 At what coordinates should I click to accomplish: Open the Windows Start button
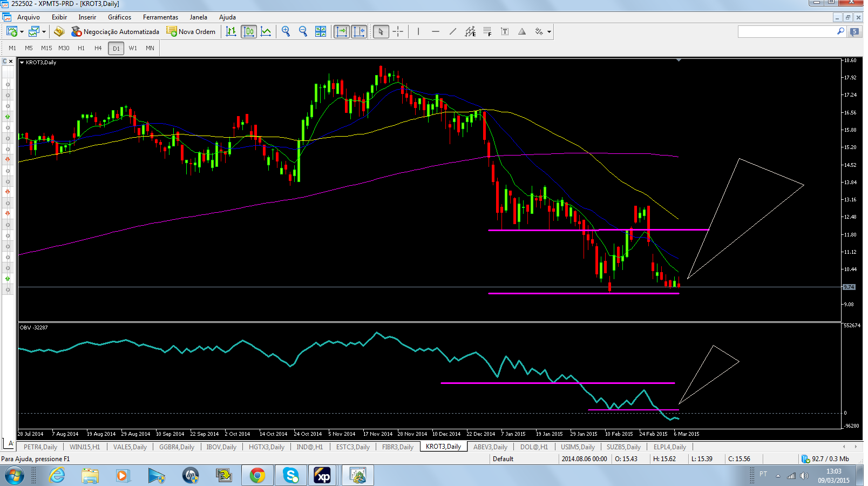pos(15,476)
